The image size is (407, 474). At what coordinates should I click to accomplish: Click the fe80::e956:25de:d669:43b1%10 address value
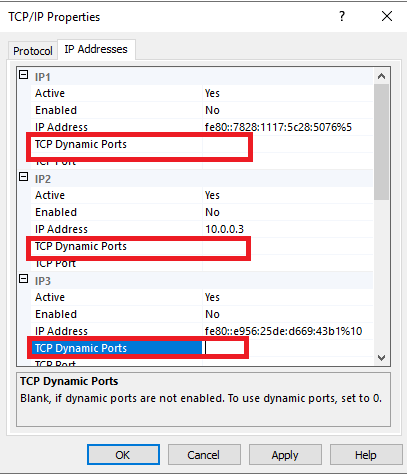[x=283, y=331]
